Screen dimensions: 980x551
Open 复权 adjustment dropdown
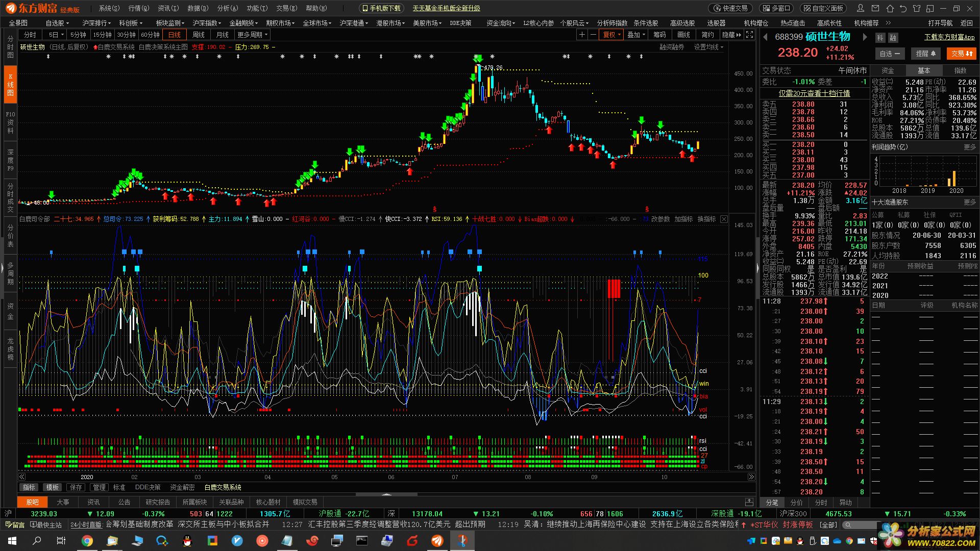coord(612,35)
